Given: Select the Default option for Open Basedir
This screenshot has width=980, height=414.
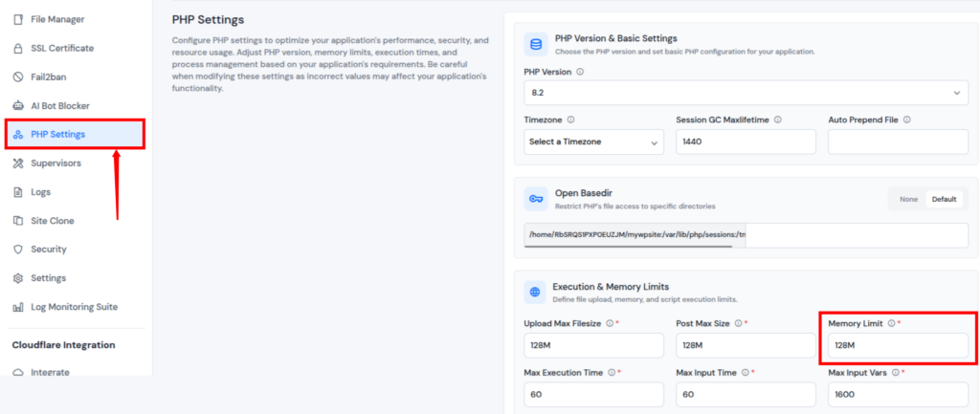Looking at the screenshot, I should (944, 199).
